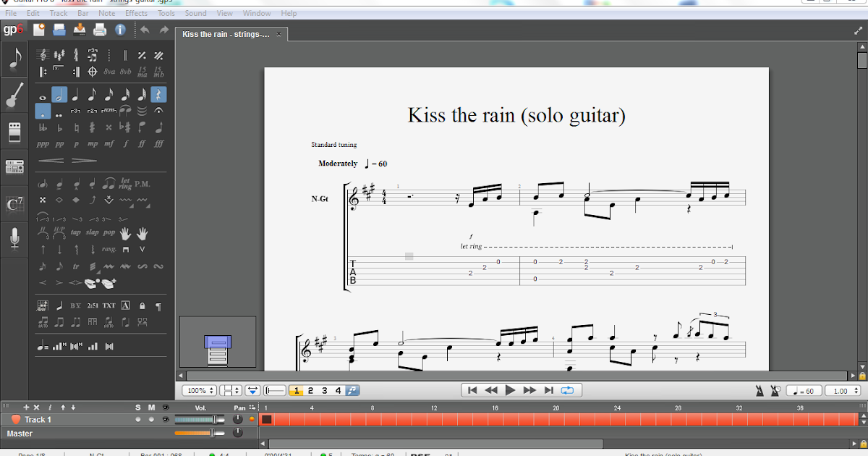Screen dimensions: 868x456
Task: Enable the metronome
Action: coord(759,391)
